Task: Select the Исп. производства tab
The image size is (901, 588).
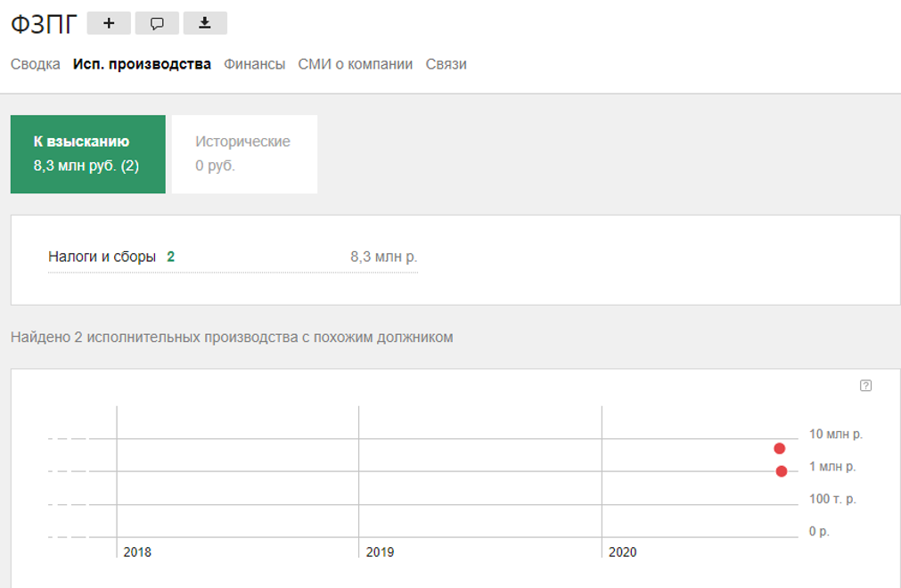Action: [x=142, y=64]
